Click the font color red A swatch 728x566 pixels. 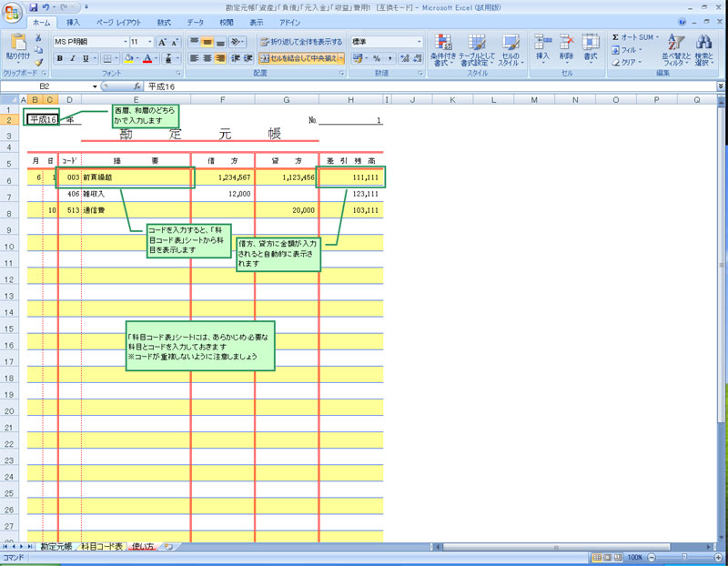pos(147,58)
